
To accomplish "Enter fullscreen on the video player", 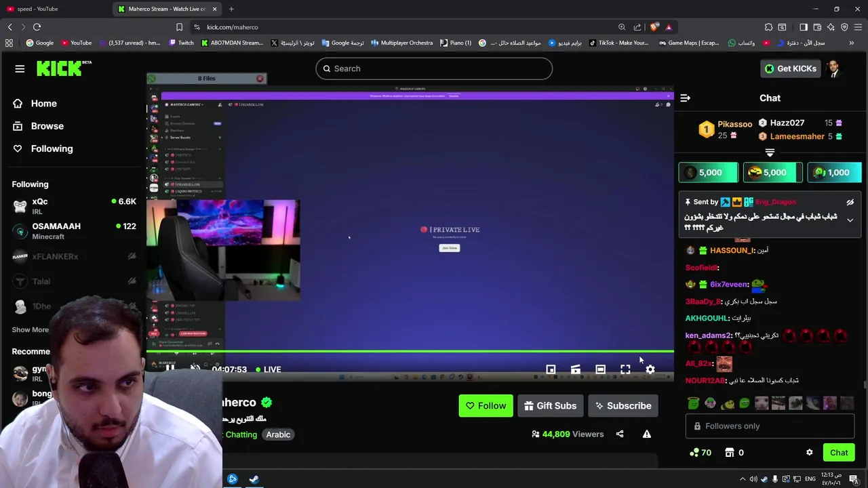I will click(x=625, y=369).
